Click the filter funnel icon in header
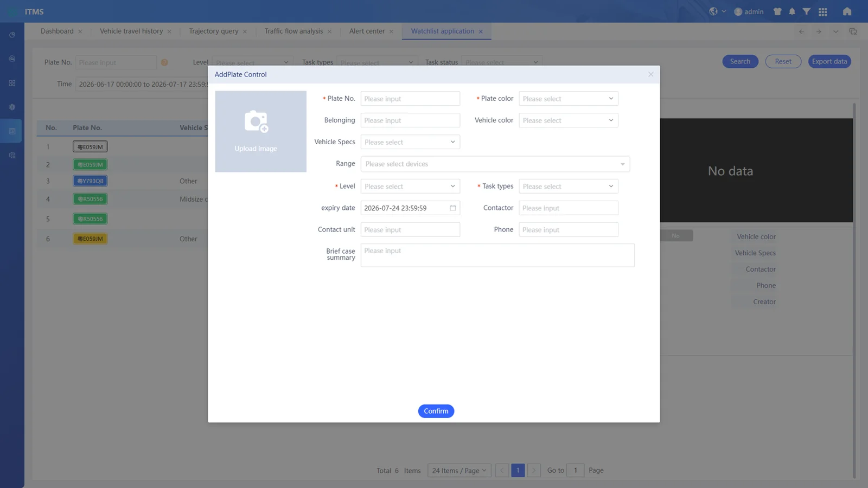Screen dimensions: 868x488 pyautogui.click(x=807, y=11)
